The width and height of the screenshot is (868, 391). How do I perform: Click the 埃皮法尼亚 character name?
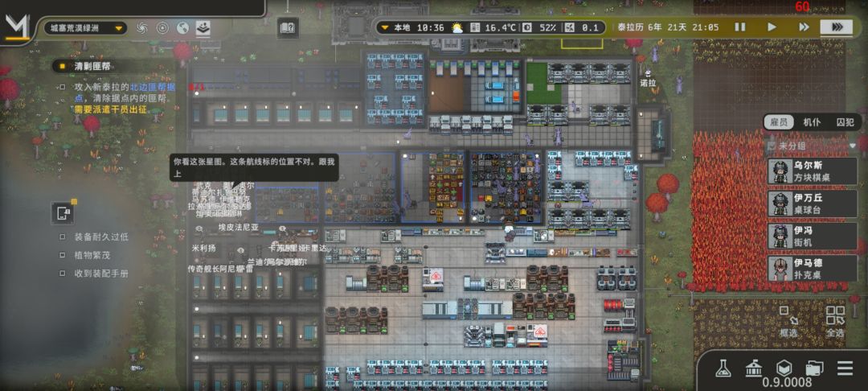pos(239,227)
